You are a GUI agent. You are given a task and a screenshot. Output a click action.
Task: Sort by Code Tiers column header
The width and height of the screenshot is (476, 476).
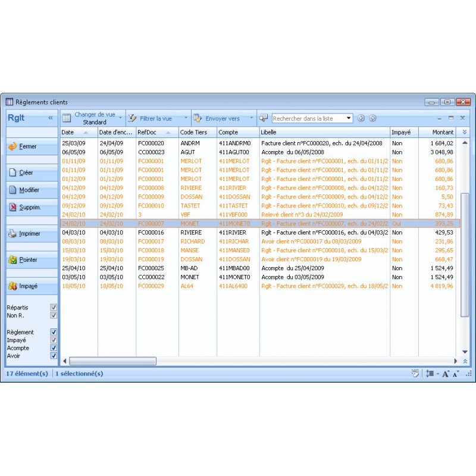tap(198, 132)
